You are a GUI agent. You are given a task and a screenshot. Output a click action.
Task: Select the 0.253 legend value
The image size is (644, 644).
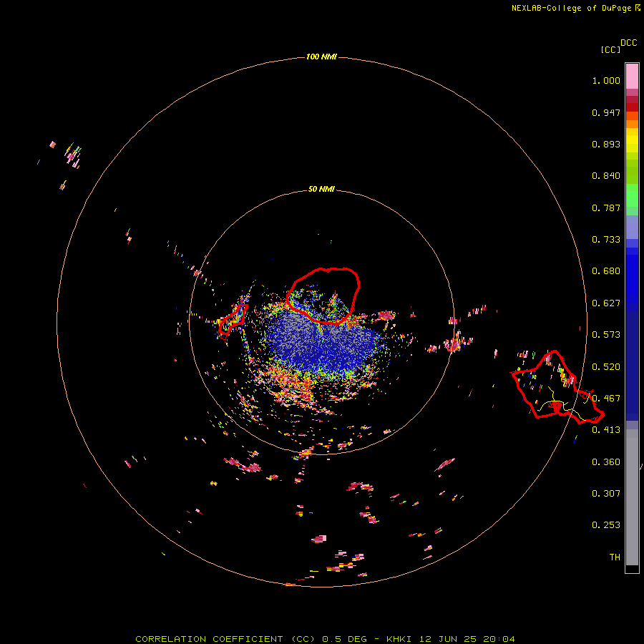pyautogui.click(x=606, y=525)
